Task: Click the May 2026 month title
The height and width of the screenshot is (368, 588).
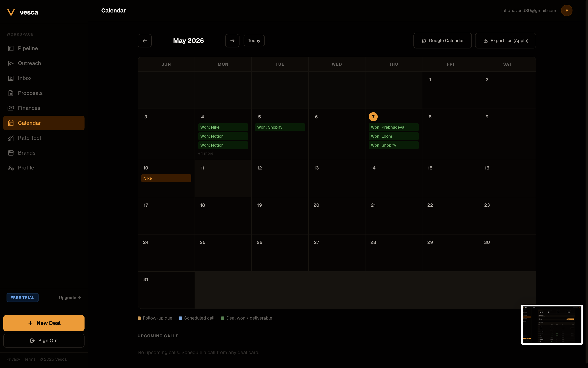Action: (188, 41)
